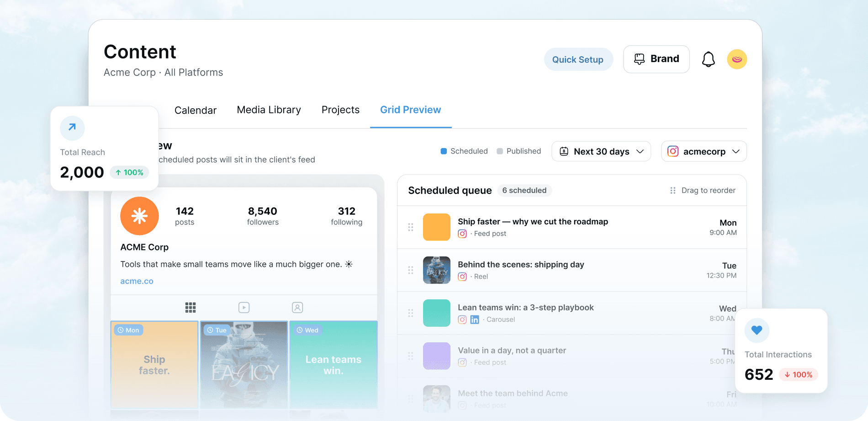Go to the Projects tab
Screen dimensions: 868x421
[340, 110]
